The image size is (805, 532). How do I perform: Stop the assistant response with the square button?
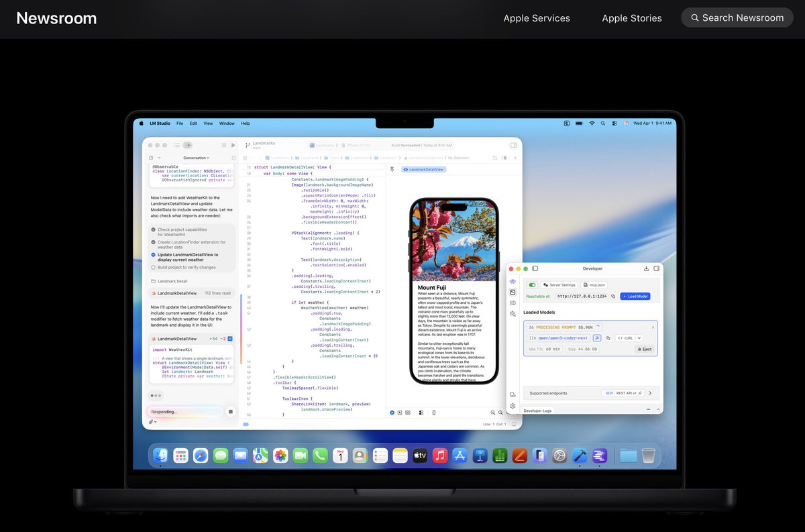231,411
